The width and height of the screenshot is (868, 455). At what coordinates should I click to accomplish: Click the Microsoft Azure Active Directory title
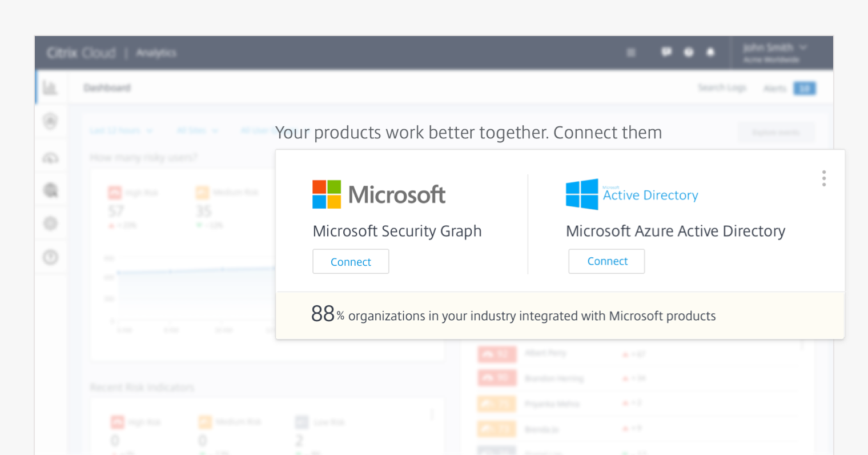[675, 231]
